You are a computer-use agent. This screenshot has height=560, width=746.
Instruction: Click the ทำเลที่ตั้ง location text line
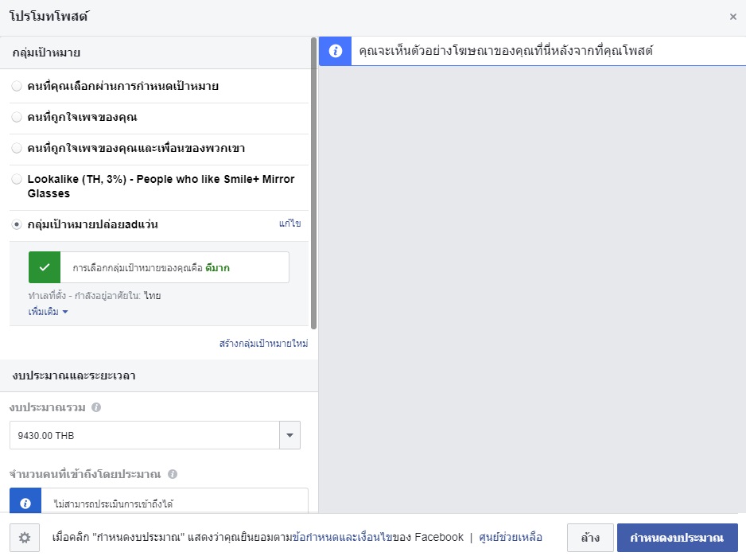coord(94,295)
